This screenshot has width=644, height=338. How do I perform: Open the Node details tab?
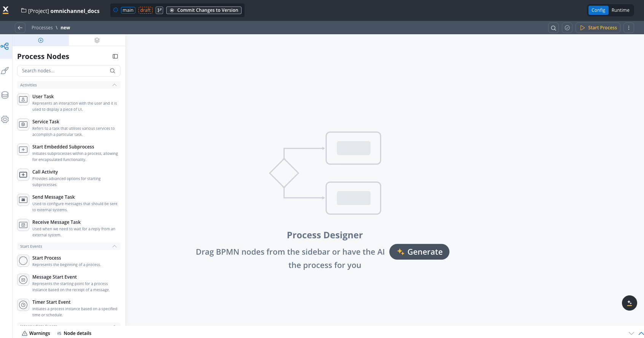pyautogui.click(x=75, y=333)
